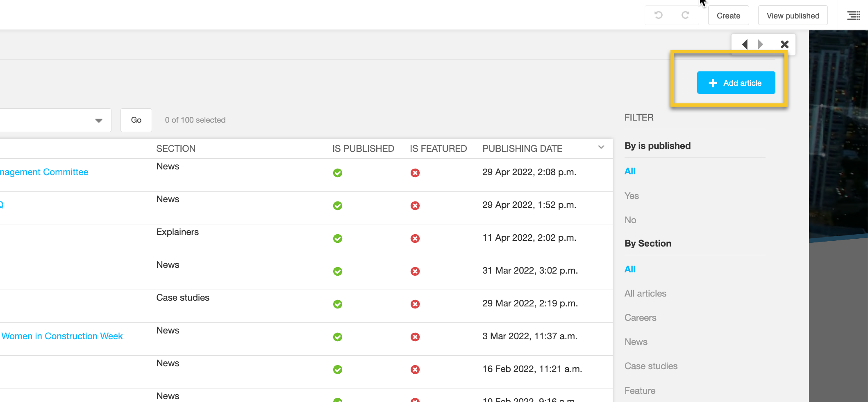
Task: Filter published articles by Yes
Action: 632,196
